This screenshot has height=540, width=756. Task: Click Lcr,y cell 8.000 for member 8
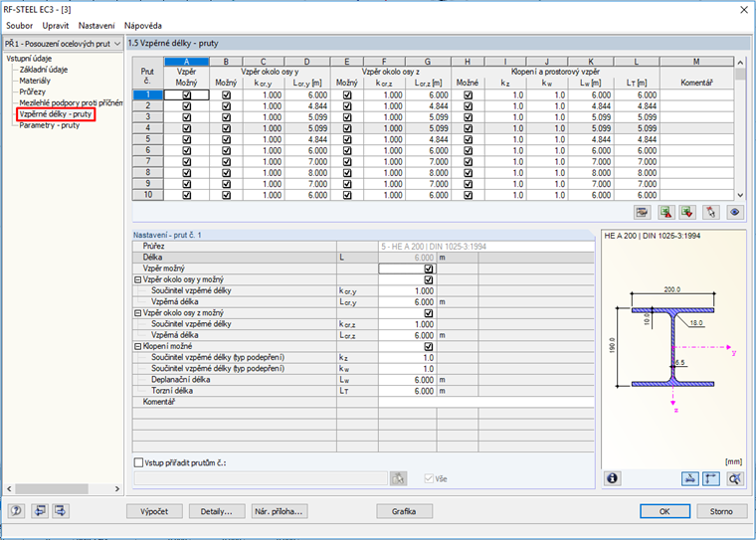pos(307,173)
